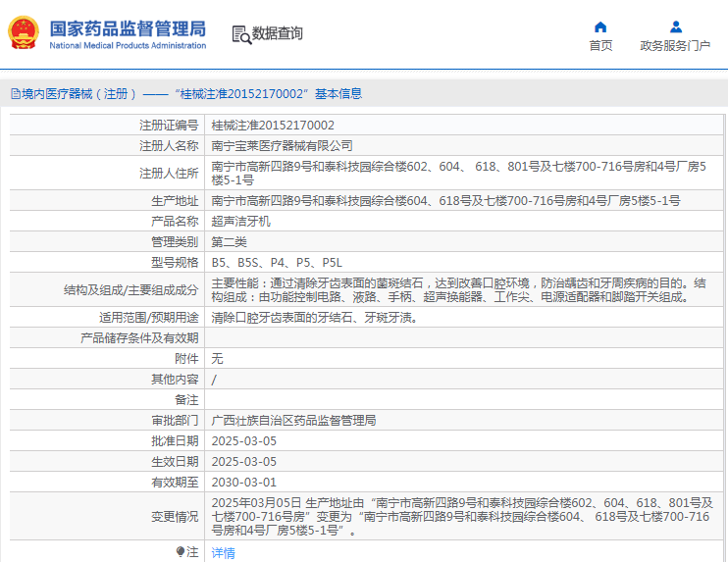The image size is (728, 562).
Task: Click the 变更情况 change description text
Action: click(462, 517)
